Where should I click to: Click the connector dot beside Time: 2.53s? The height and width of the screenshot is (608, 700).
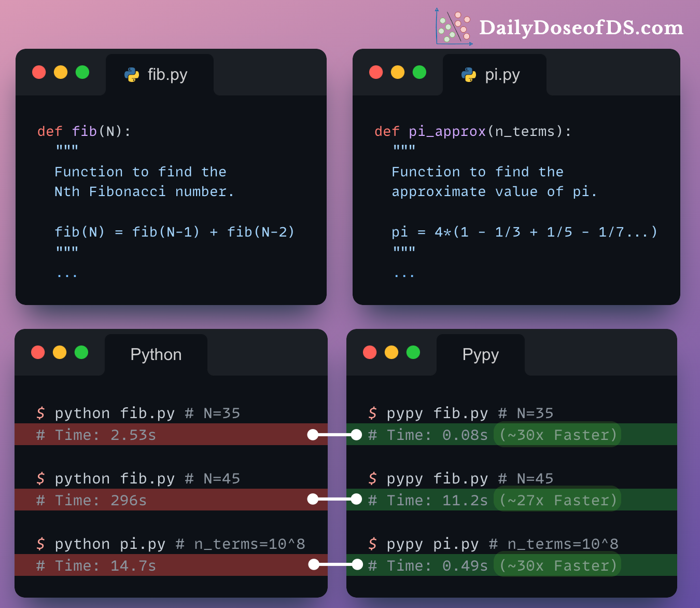pyautogui.click(x=312, y=434)
